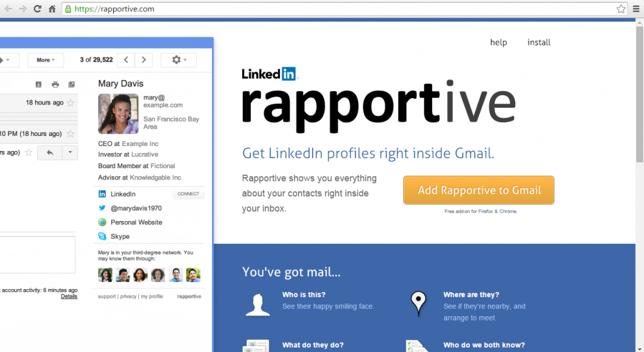
Task: Click the Fictional board member text
Action: coord(163,166)
